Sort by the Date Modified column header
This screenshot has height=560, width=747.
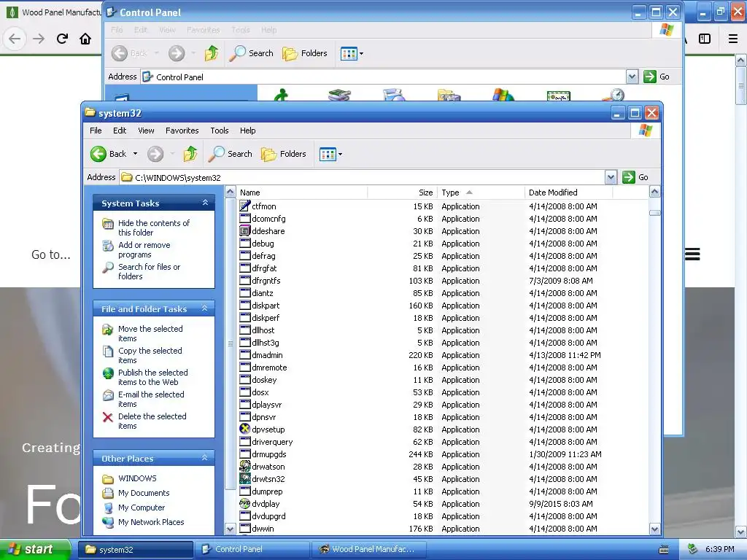coord(568,192)
